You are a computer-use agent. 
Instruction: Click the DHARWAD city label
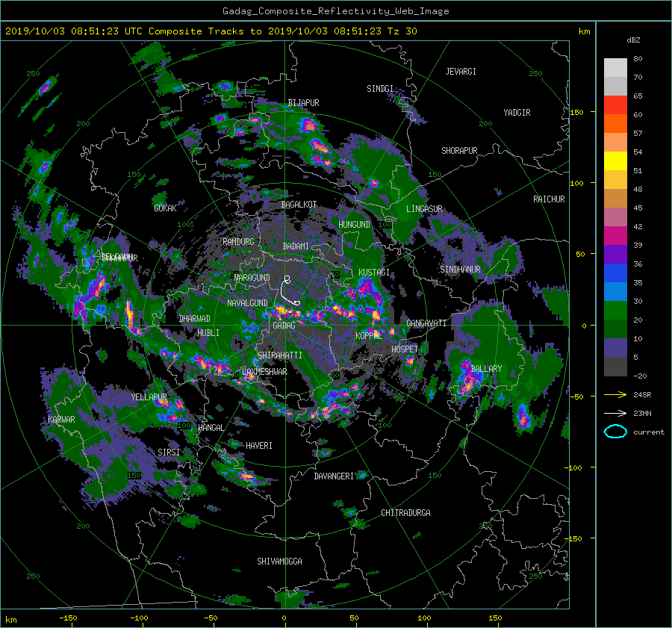[x=194, y=319]
